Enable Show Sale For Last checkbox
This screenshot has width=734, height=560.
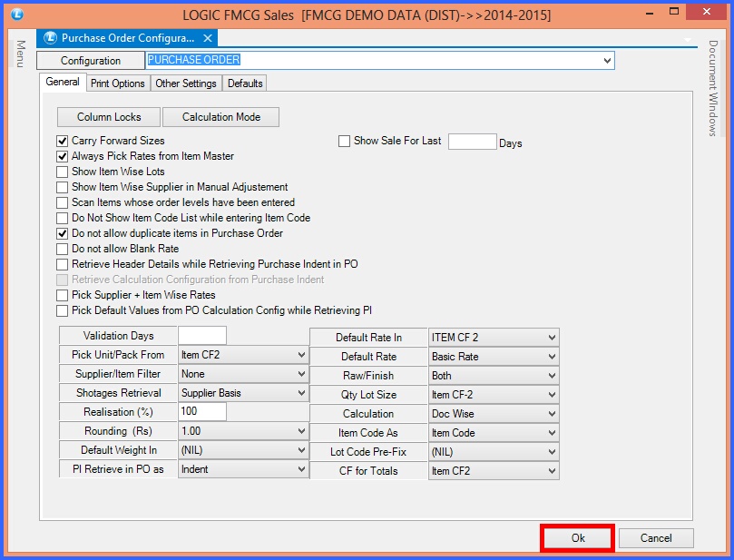coord(344,142)
